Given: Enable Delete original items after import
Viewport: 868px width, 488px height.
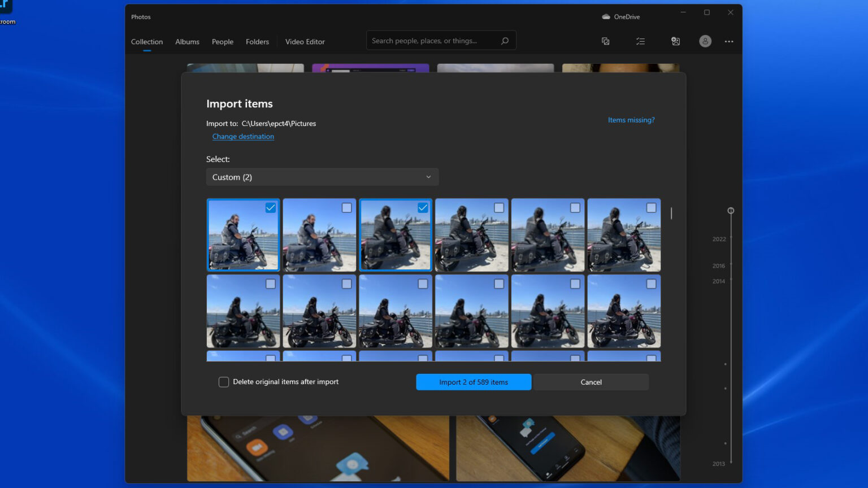Looking at the screenshot, I should tap(224, 382).
